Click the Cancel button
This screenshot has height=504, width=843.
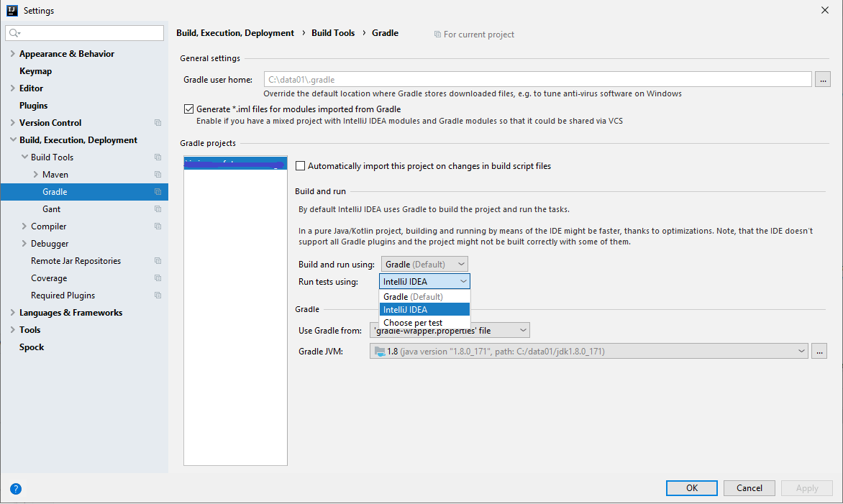[x=749, y=488]
